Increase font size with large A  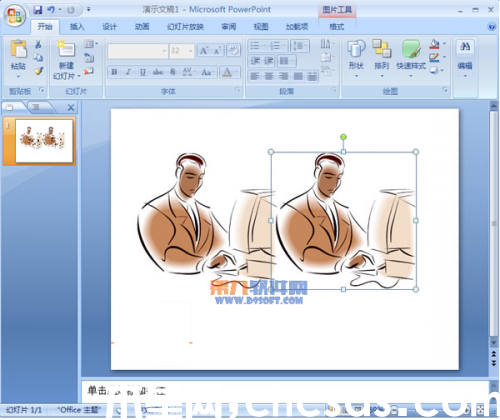point(203,51)
